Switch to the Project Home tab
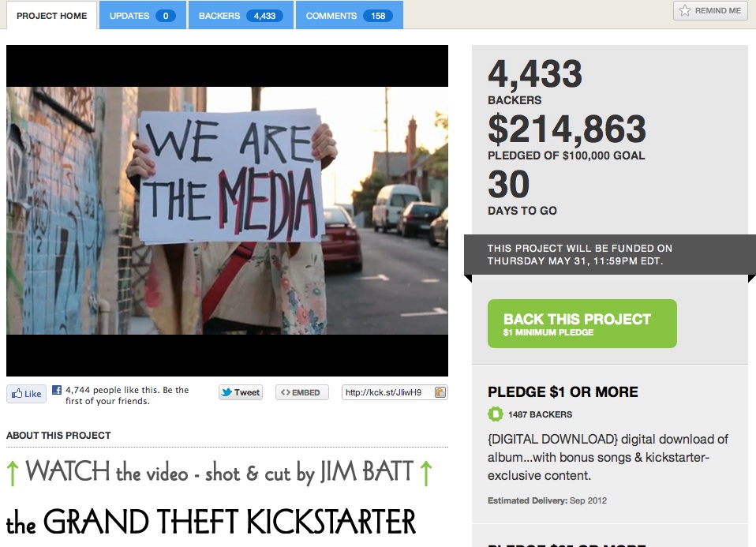The width and height of the screenshot is (756, 547). click(51, 16)
